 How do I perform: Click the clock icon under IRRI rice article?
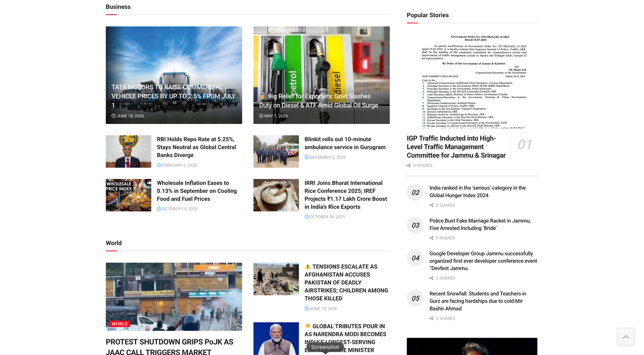(307, 217)
